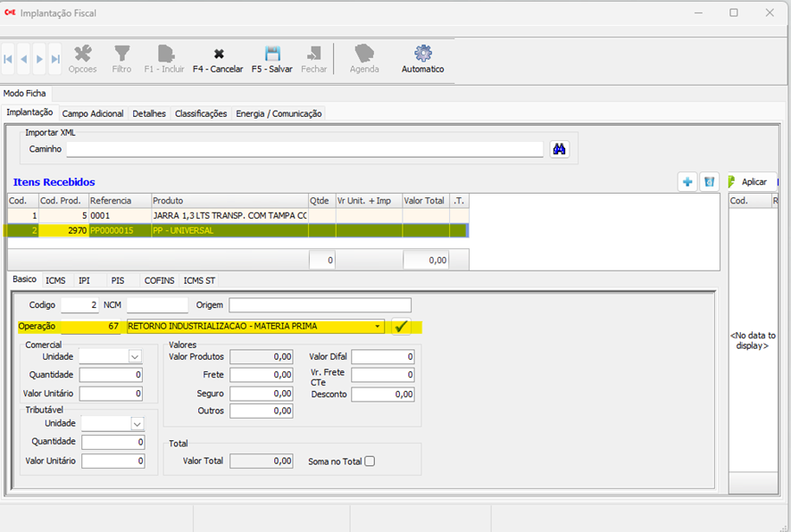The image size is (791, 532).
Task: Switch to the ICMS tab
Action: coord(55,280)
